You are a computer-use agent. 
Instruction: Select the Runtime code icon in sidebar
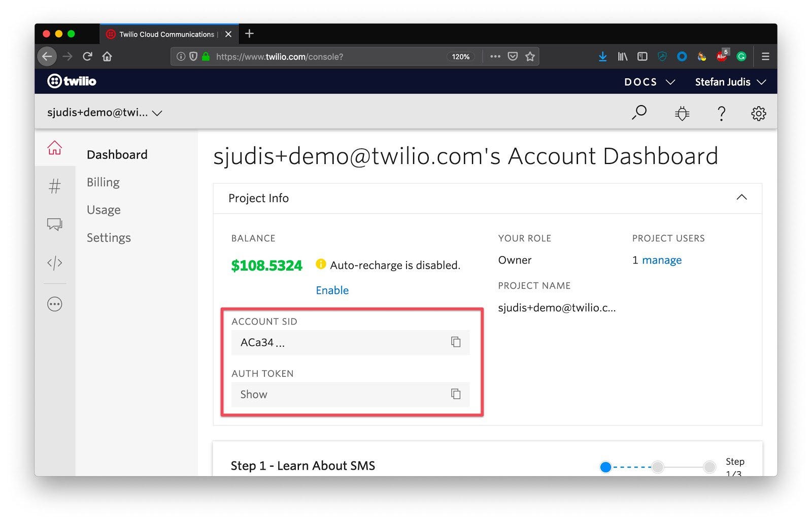click(x=55, y=263)
